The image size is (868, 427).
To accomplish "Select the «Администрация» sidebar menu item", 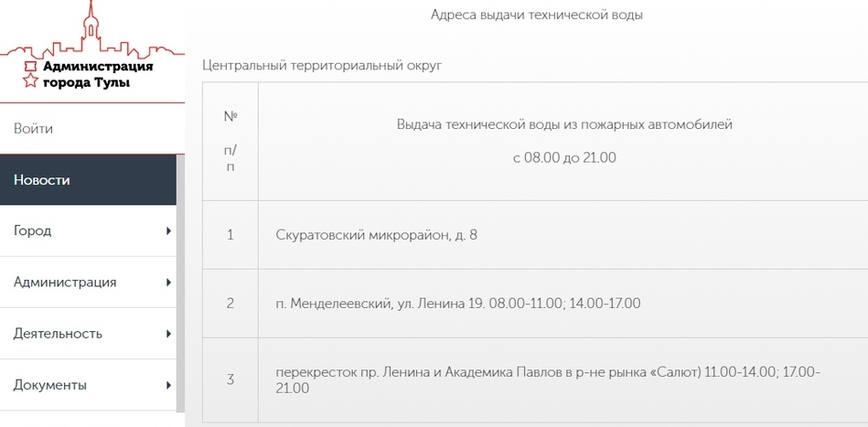I will pyautogui.click(x=65, y=283).
